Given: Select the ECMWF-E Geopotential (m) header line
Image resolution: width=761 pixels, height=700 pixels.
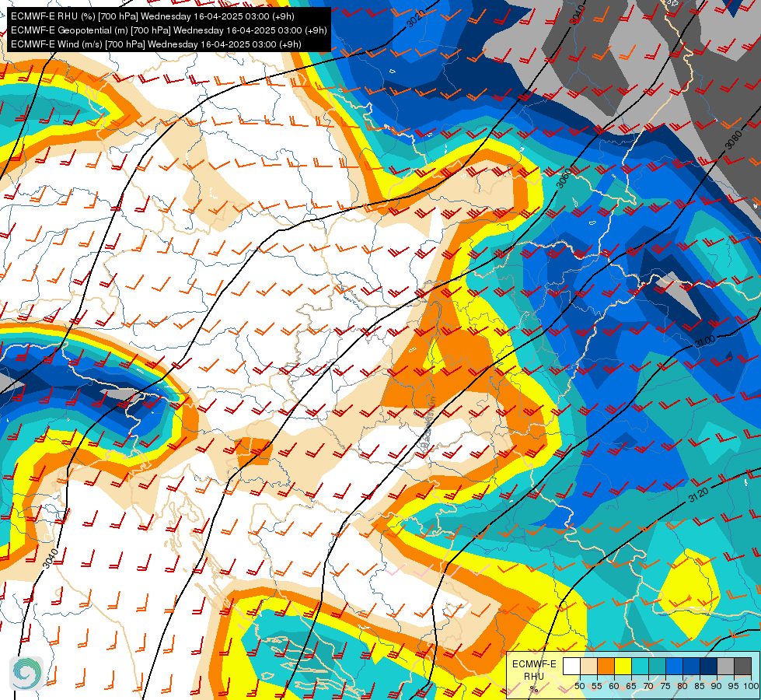Looking at the screenshot, I should click(x=169, y=30).
